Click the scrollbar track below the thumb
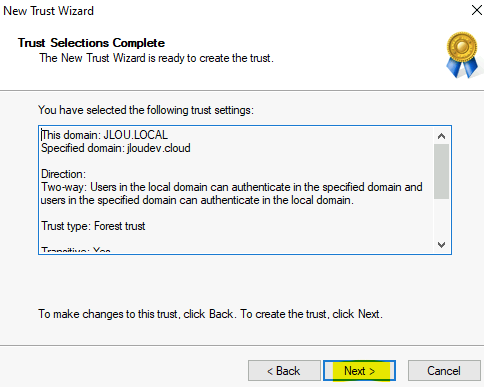Image resolution: width=484 pixels, height=387 pixels. (441, 218)
